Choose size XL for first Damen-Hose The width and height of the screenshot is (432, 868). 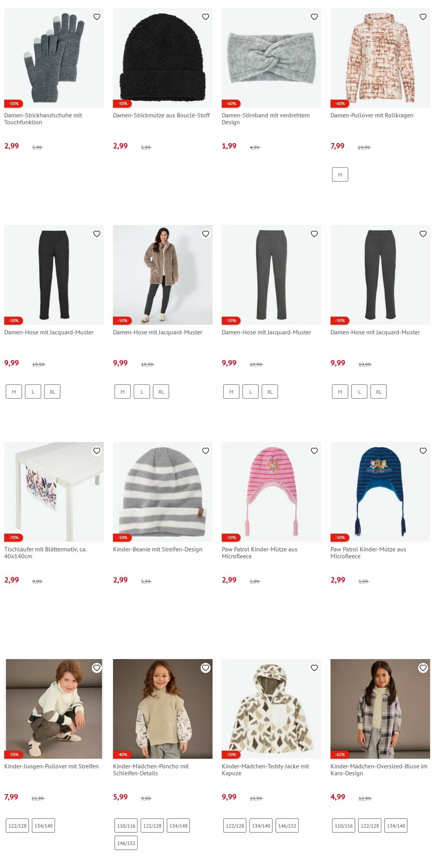click(52, 392)
